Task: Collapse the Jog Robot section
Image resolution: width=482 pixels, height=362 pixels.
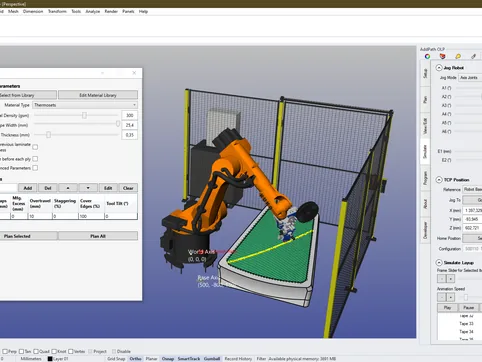Action: click(439, 68)
